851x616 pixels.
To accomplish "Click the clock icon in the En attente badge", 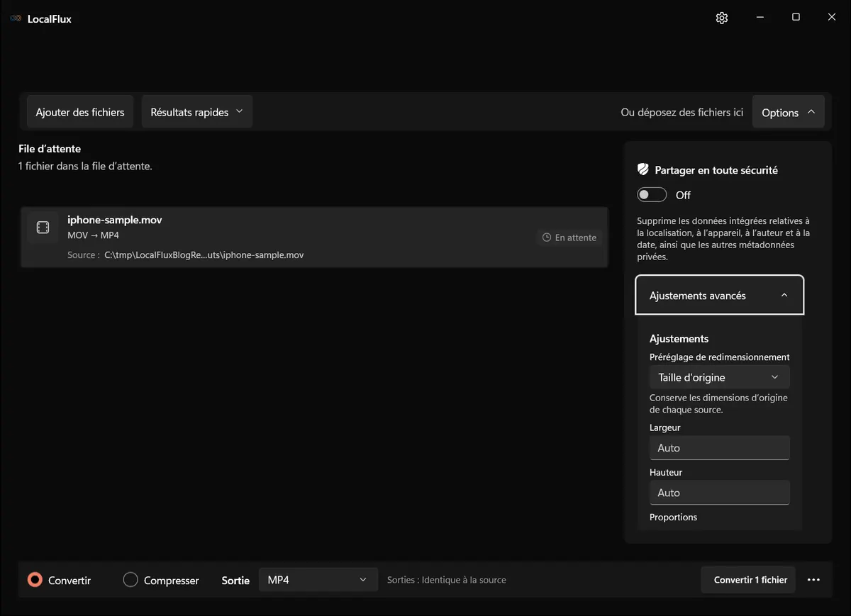I will [x=547, y=237].
